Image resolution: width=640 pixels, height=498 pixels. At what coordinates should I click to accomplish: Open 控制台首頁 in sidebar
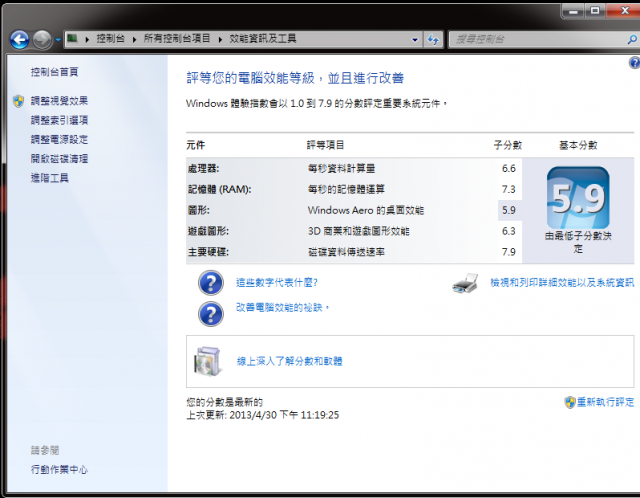[x=54, y=72]
